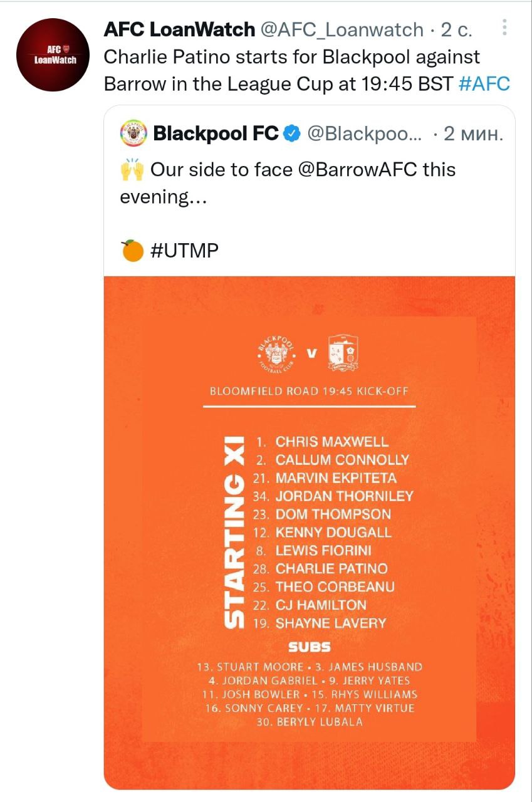Click the main tweet's "2 с." timestamp
This screenshot has width=532, height=802.
pyautogui.click(x=456, y=29)
